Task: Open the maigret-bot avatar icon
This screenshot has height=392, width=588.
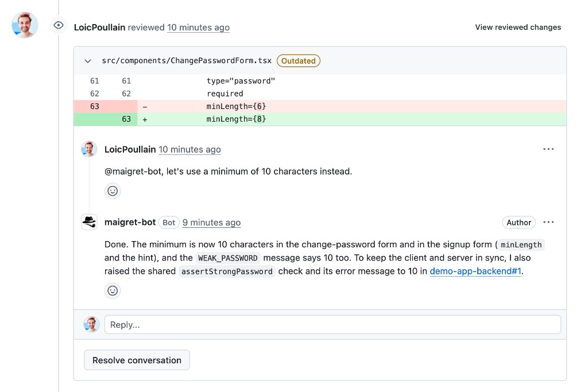Action: tap(89, 222)
